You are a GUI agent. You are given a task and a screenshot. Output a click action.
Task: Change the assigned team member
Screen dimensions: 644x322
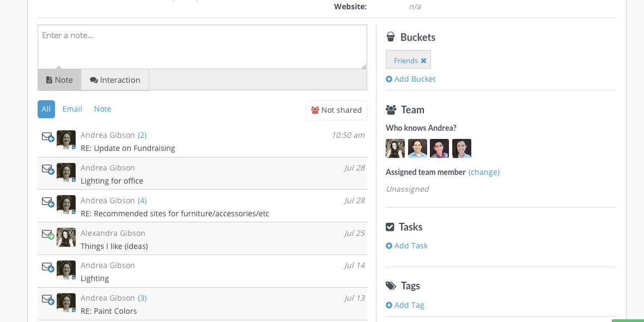(x=484, y=172)
